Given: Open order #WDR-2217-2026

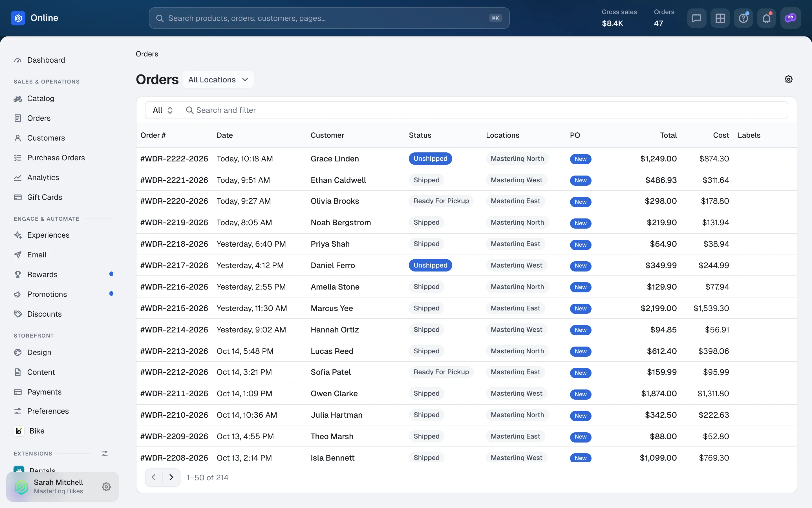Looking at the screenshot, I should [174, 265].
